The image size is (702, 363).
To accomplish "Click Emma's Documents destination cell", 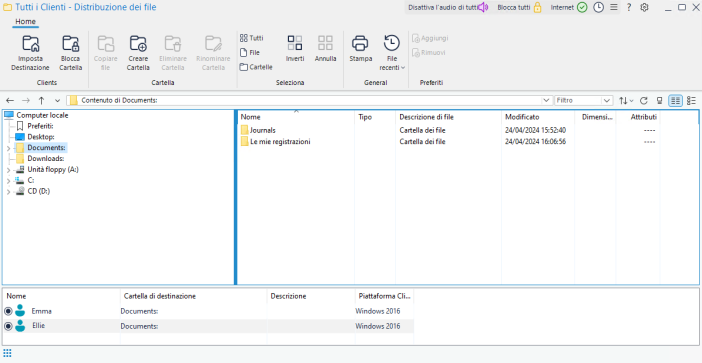I will coord(193,311).
